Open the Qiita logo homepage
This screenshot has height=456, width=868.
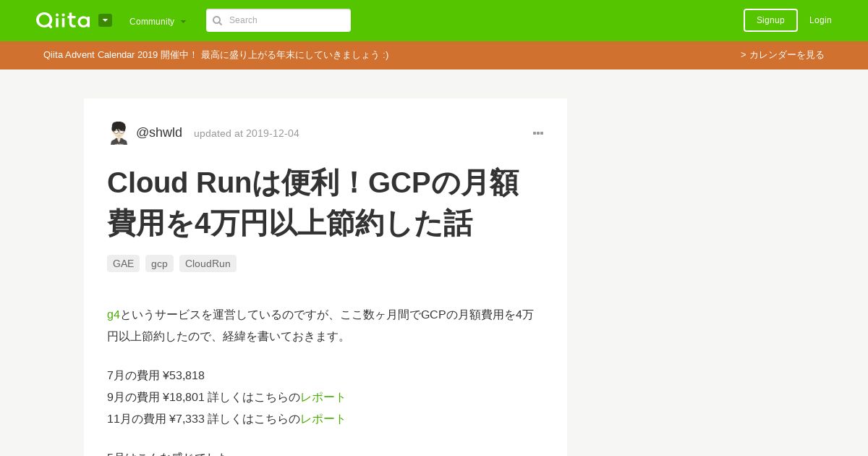63,20
